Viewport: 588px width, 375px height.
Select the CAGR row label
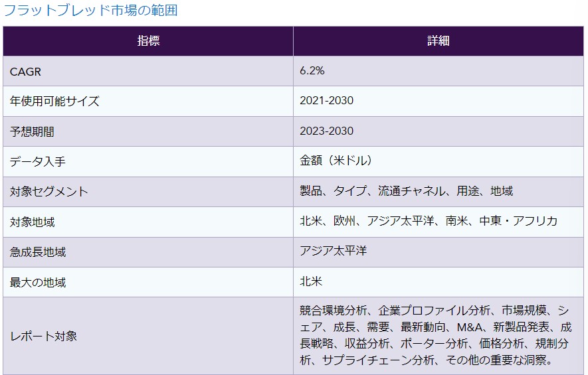[25, 72]
